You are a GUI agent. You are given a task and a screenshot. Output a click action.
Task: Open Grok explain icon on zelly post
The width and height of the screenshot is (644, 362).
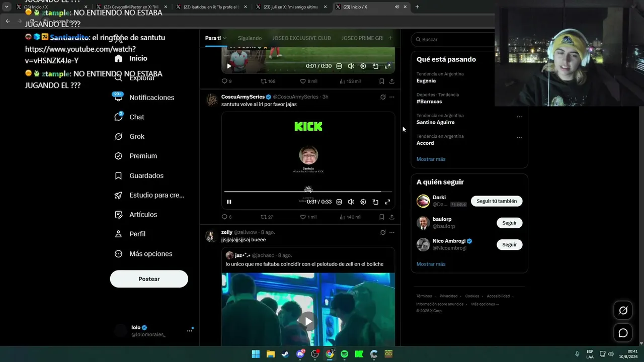click(383, 232)
